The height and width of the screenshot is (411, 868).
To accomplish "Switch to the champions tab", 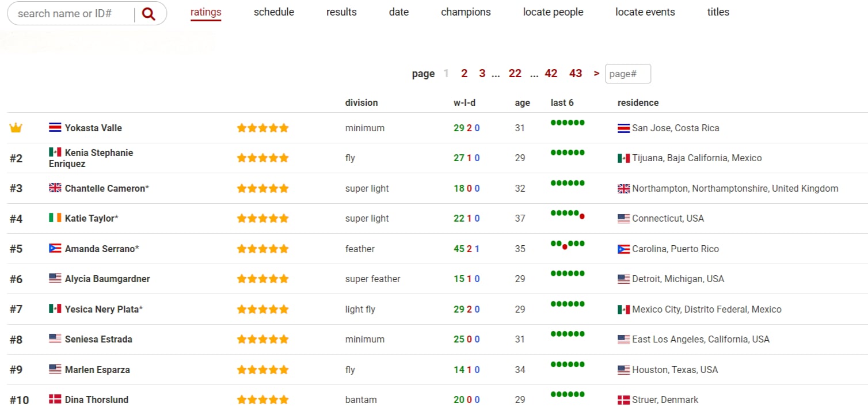I will click(x=466, y=12).
